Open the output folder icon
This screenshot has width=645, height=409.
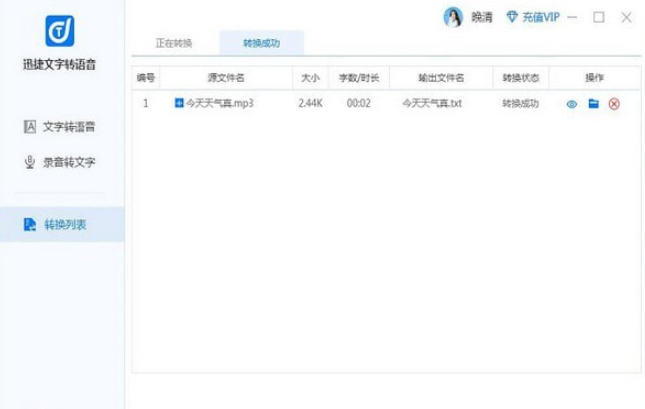[x=594, y=104]
